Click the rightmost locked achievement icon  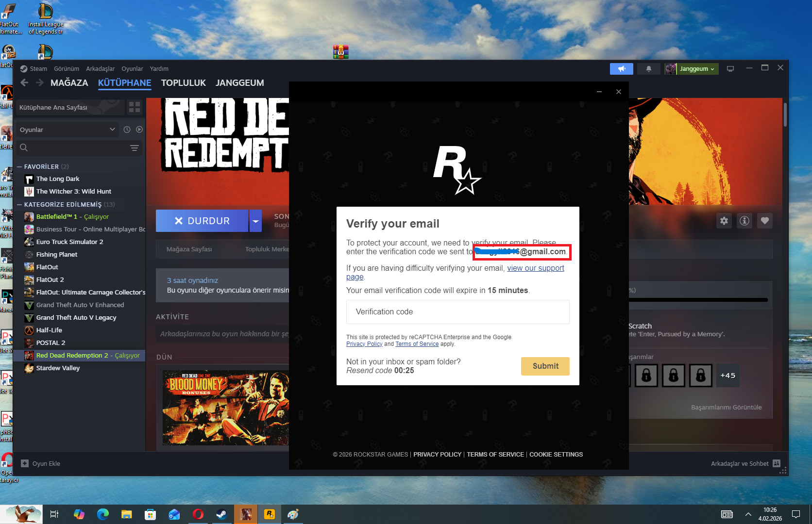pos(701,376)
